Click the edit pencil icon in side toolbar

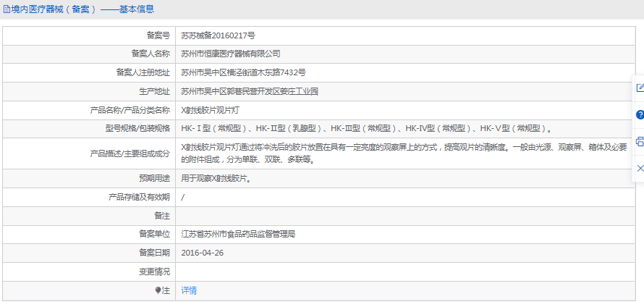640,88
